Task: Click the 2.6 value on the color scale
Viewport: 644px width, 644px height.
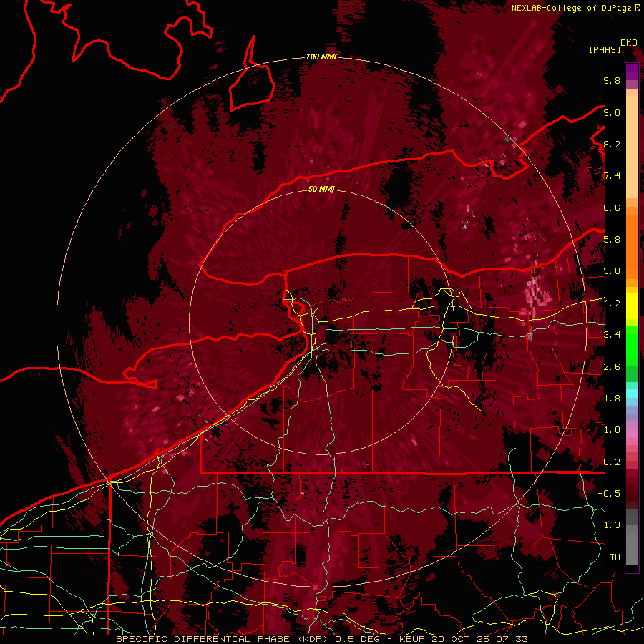Action: click(612, 367)
